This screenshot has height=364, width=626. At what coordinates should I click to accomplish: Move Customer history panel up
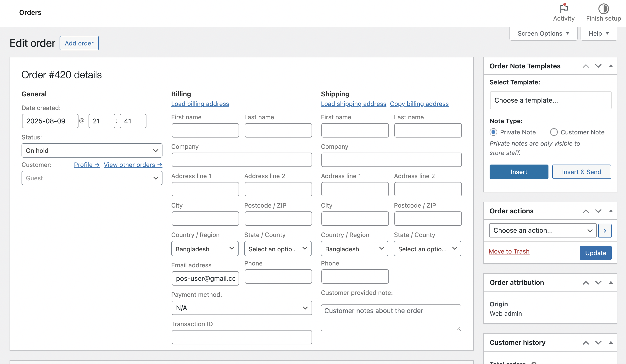tap(586, 343)
